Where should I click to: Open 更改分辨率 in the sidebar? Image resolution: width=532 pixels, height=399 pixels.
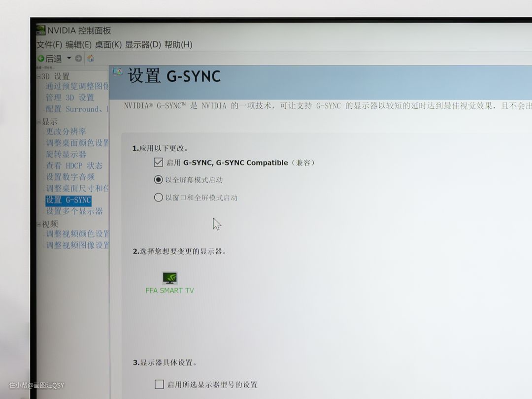66,132
